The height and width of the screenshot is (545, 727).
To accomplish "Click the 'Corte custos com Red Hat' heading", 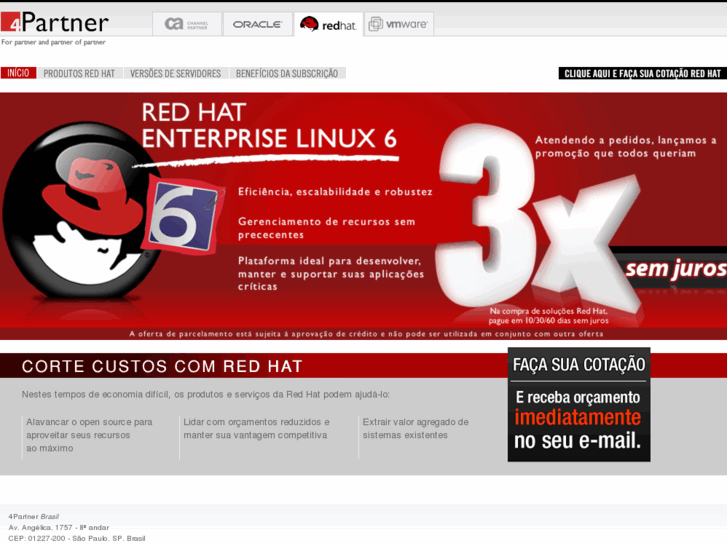I will (162, 366).
